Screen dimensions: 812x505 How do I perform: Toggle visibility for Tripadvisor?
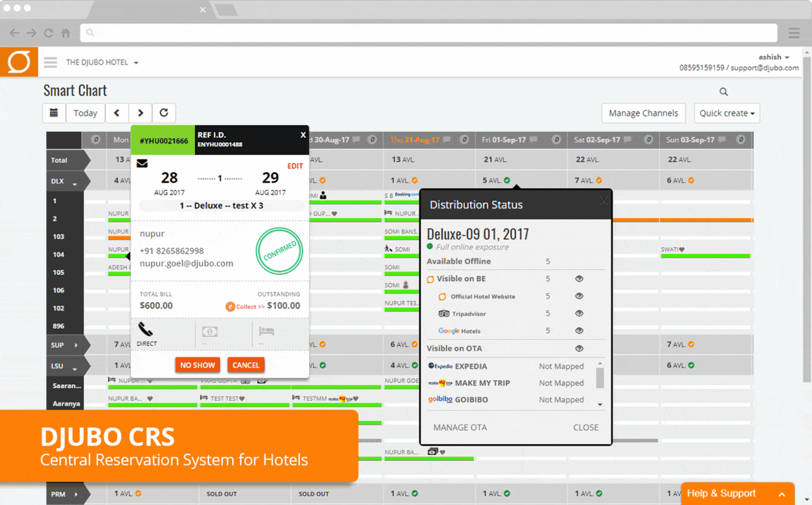click(x=579, y=314)
